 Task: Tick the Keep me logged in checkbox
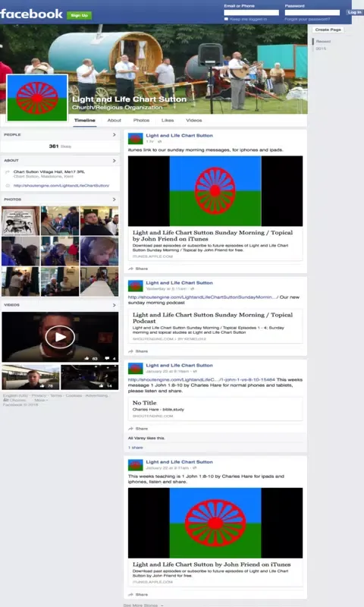coord(226,19)
